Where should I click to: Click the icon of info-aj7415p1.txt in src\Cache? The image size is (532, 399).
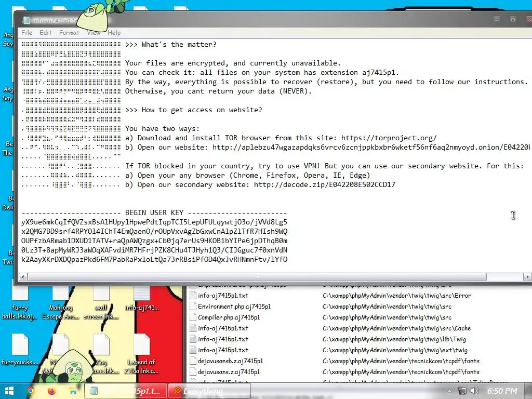coord(193,328)
